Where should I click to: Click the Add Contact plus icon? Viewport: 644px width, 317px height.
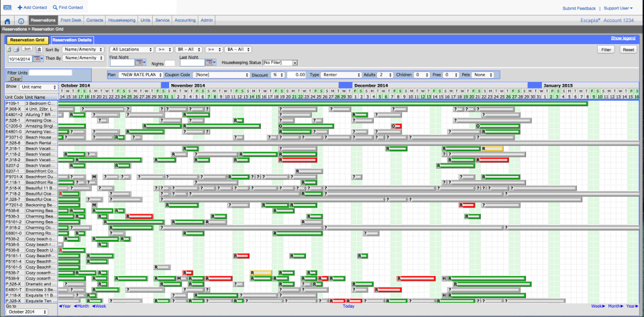tap(19, 7)
